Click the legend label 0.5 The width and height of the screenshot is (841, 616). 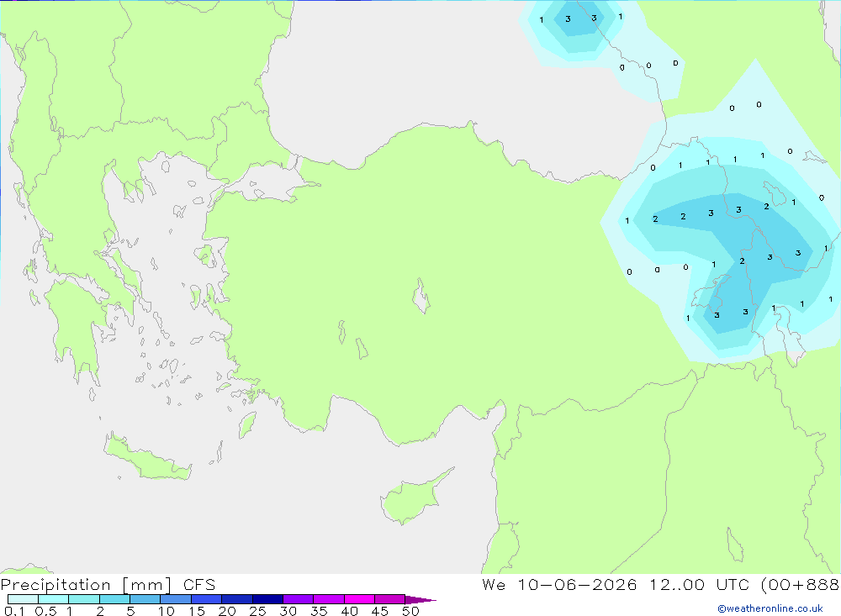point(45,611)
